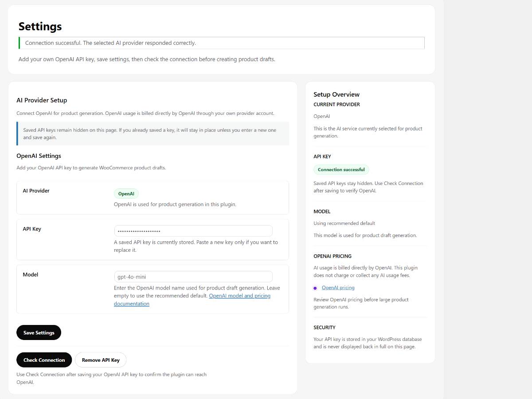Click the OpenAI provider badge
Viewport: 532px width, 399px height.
click(126, 194)
